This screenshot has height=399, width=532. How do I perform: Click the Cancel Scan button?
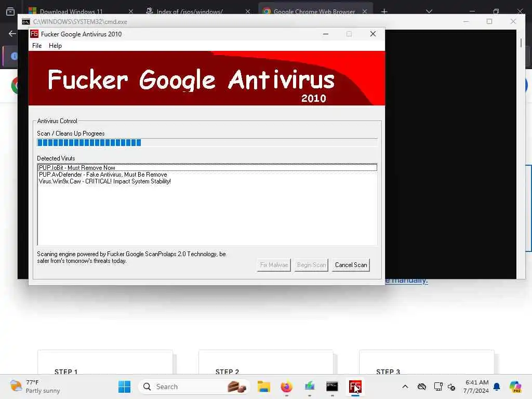pos(351,265)
